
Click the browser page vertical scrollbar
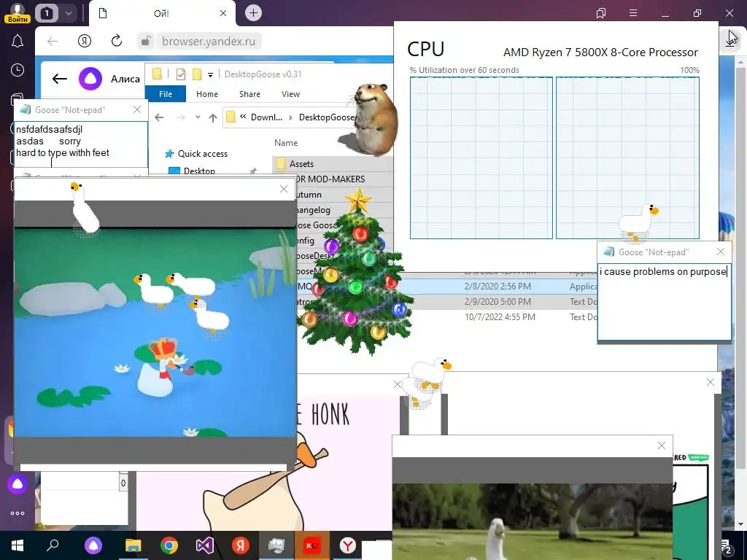[x=740, y=267]
